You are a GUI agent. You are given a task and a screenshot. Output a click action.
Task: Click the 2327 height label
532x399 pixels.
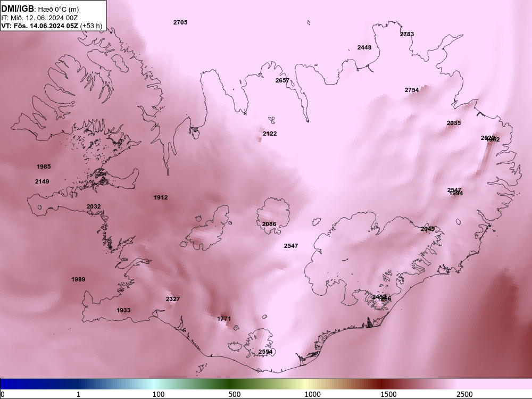click(x=173, y=299)
